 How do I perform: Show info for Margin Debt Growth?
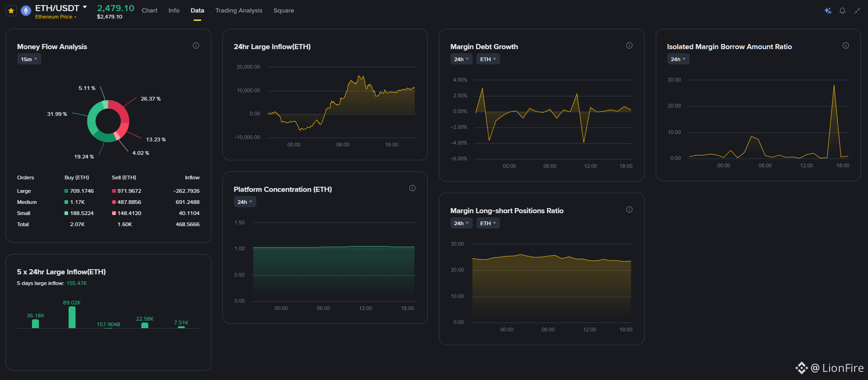coord(629,45)
